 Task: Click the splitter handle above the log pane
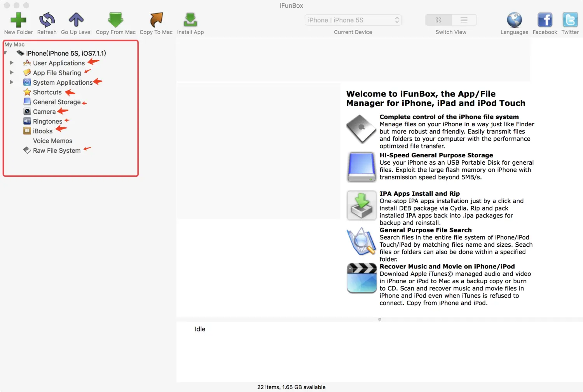380,319
